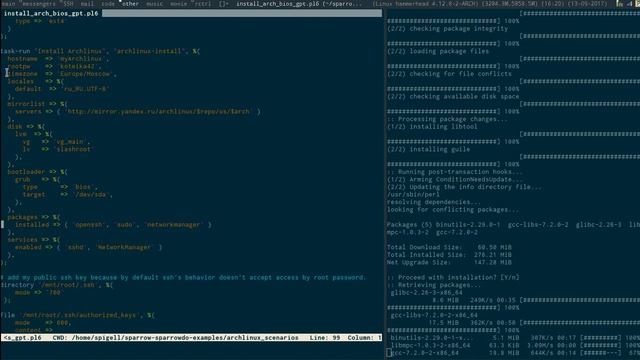Click the mode 700 line
The image size is (640, 360).
tap(38, 293)
